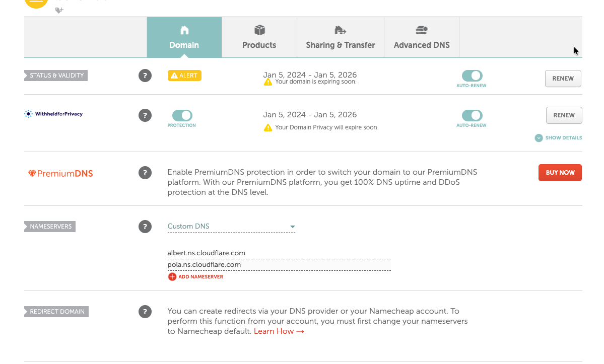Image resolution: width=604 pixels, height=364 pixels.
Task: Click the tag icon below the yellow menu
Action: click(59, 10)
